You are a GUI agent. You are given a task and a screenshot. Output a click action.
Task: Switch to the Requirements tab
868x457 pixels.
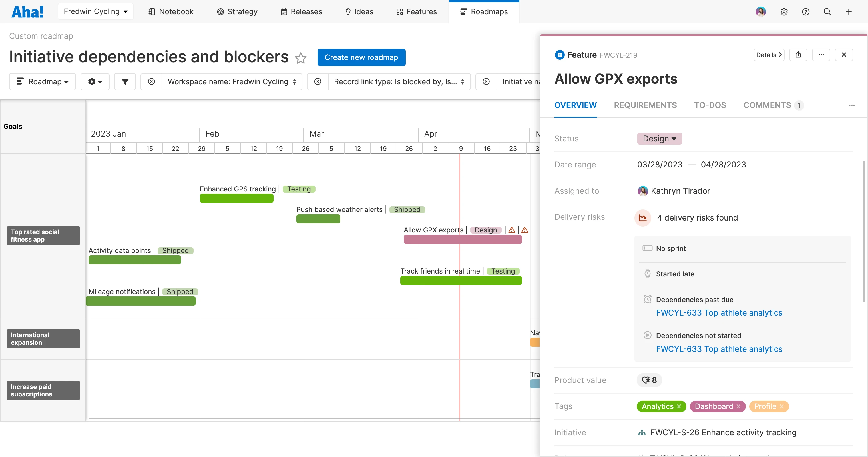click(645, 105)
